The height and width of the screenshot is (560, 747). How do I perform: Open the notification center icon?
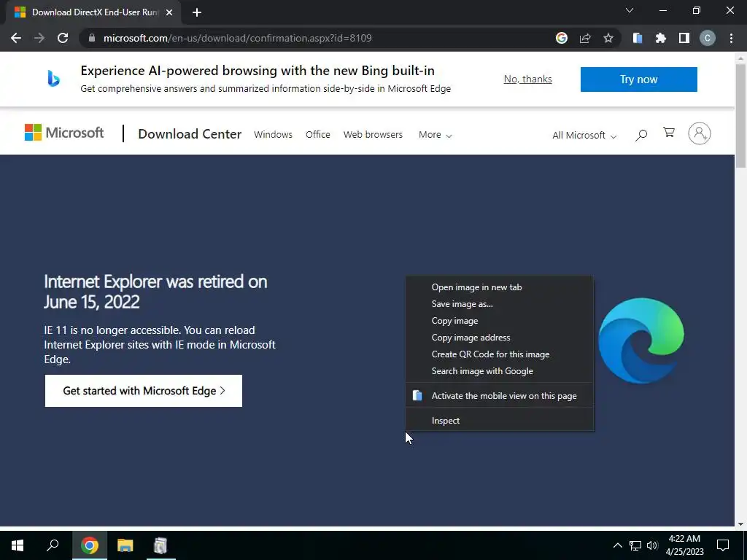723,545
